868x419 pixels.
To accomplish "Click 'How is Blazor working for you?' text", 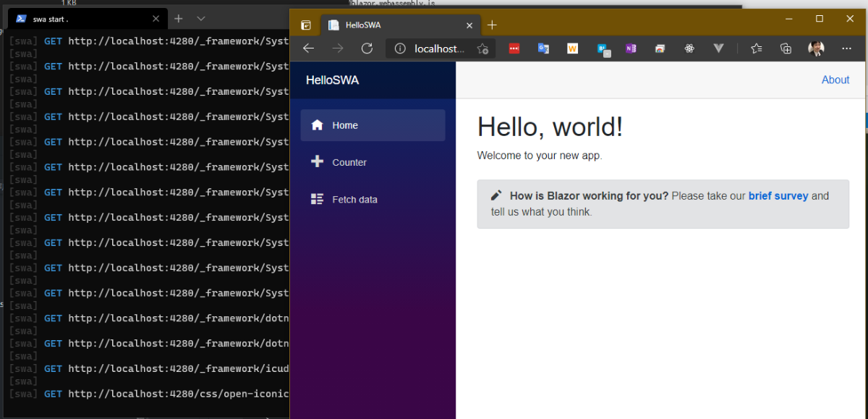I will (589, 196).
